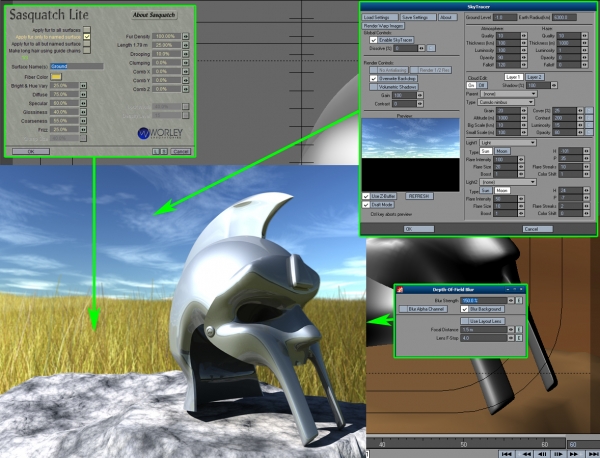The height and width of the screenshot is (458, 600).
Task: Click the Atmosphere Quality slider arrows
Action: pos(524,36)
